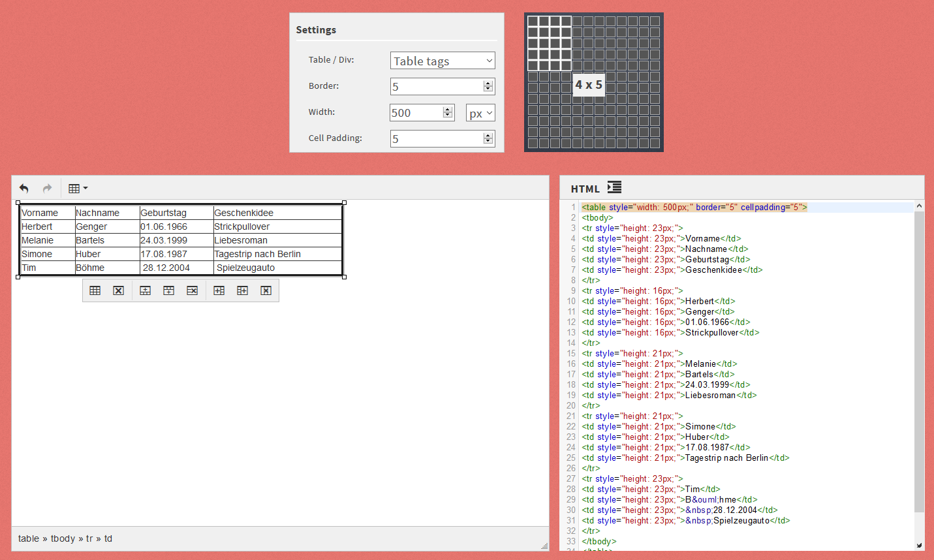Viewport: 934px width, 560px height.
Task: Delete the table using floating toolbar
Action: [118, 290]
